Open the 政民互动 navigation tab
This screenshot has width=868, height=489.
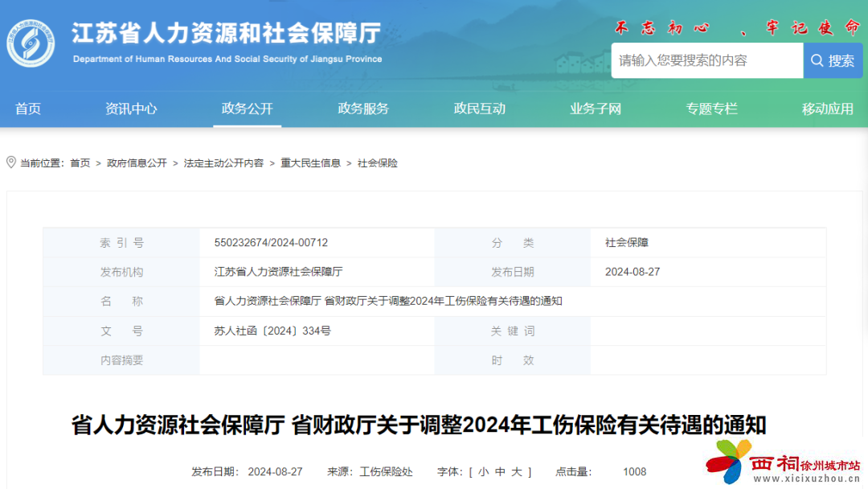point(479,109)
